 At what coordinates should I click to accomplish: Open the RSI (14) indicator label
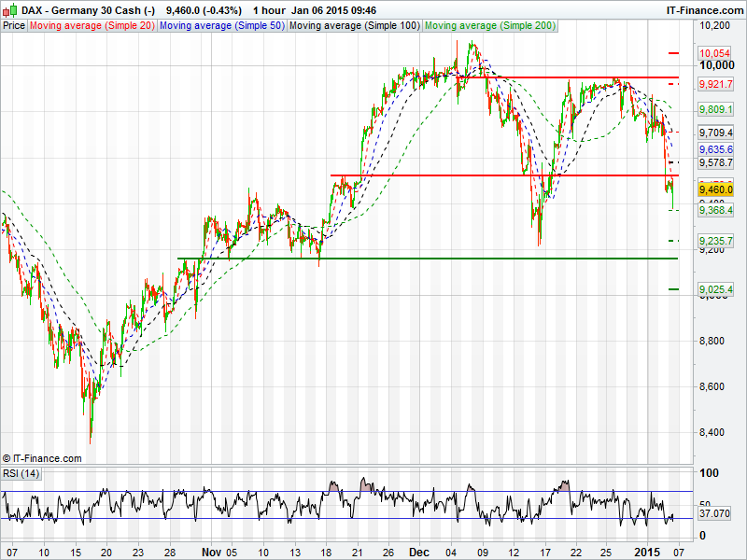point(21,473)
